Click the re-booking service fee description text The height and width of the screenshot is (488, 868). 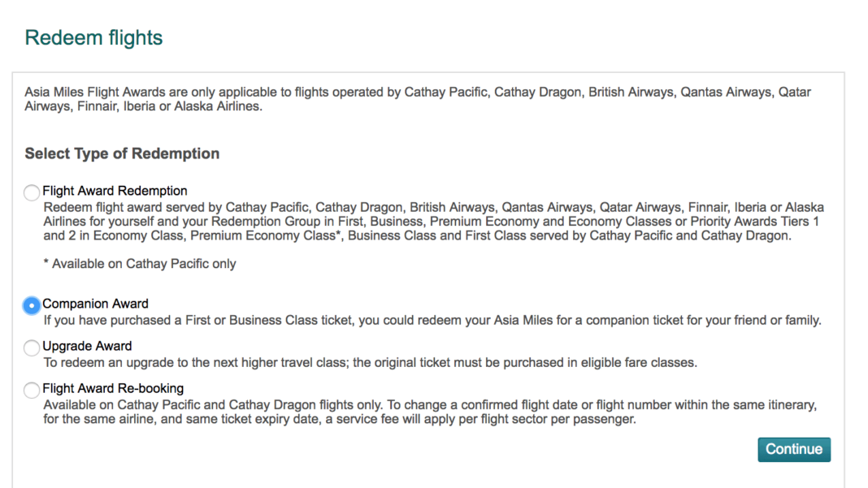339,419
